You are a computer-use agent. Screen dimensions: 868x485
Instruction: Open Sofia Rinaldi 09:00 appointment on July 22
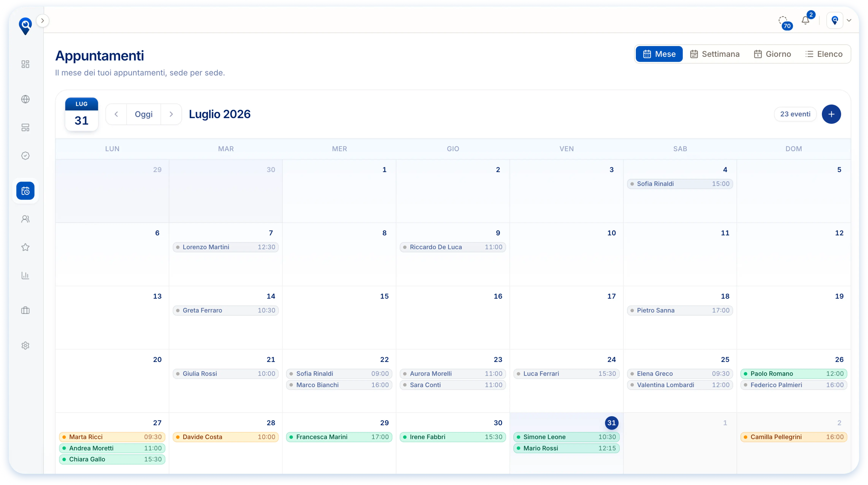pos(339,374)
